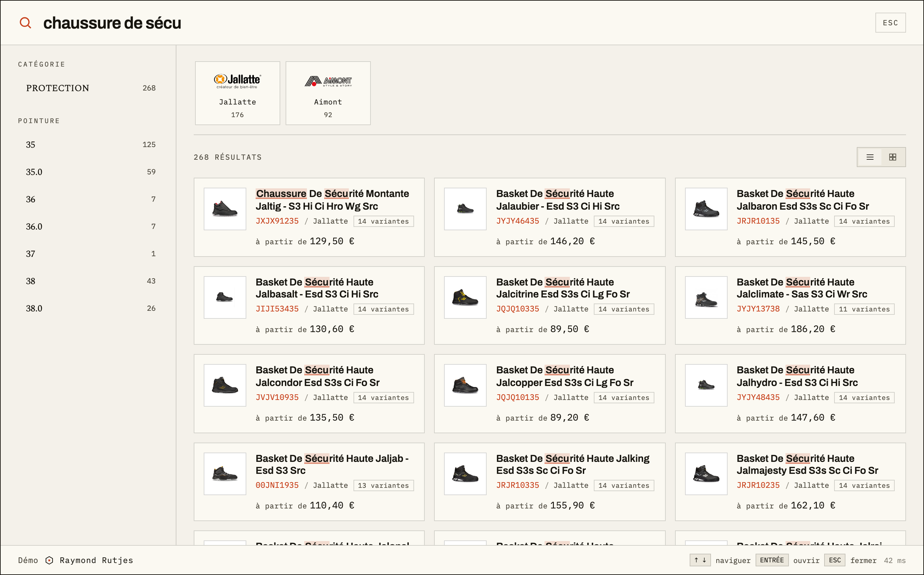Open the Jalhydro shoe thumbnail
This screenshot has height=575, width=924.
click(x=706, y=385)
